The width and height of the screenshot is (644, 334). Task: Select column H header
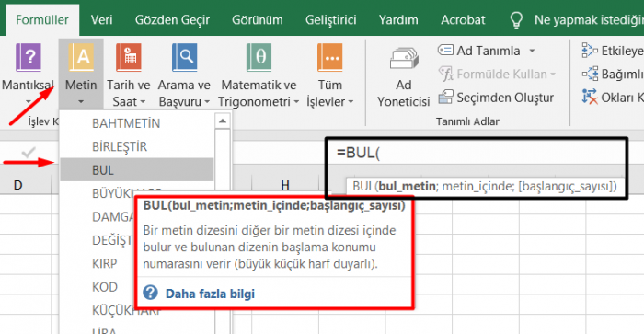pyautogui.click(x=285, y=185)
